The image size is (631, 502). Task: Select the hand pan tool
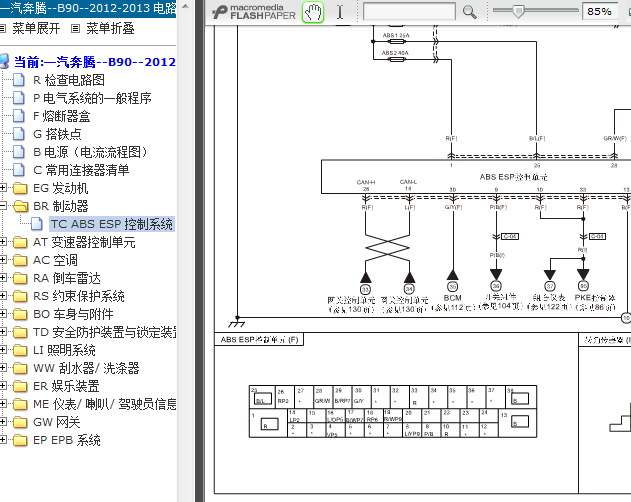point(313,12)
